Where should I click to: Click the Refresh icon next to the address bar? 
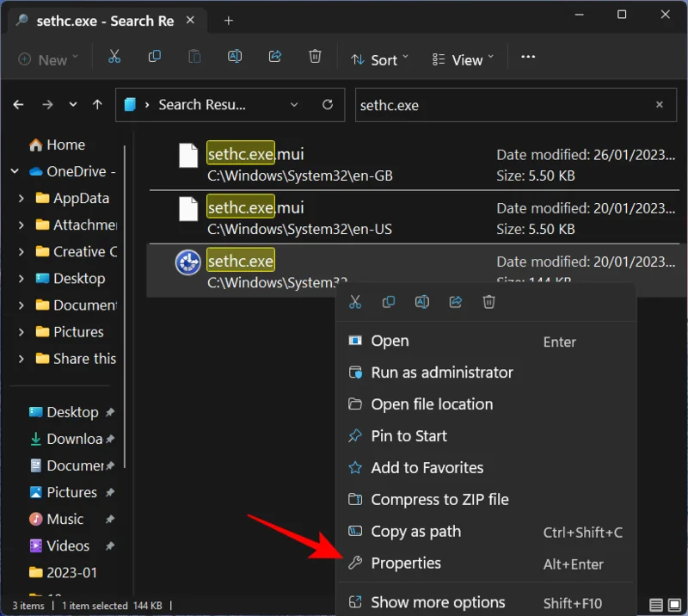click(327, 104)
